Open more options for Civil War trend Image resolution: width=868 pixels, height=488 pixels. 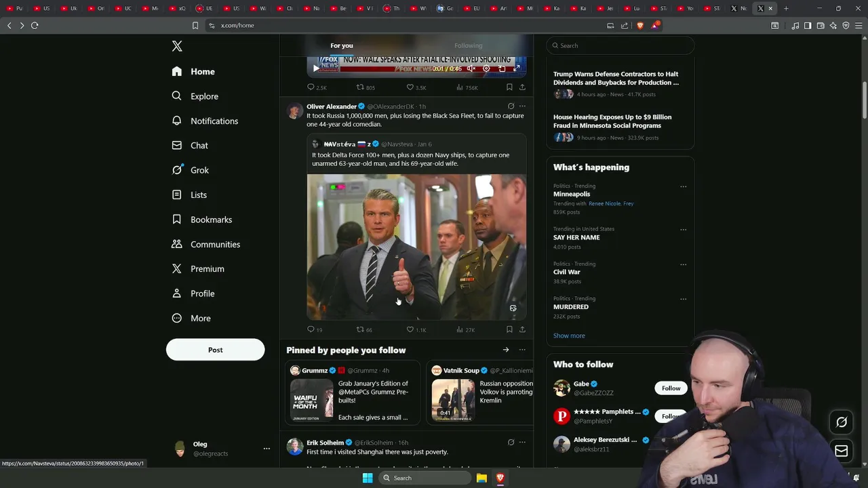point(683,264)
